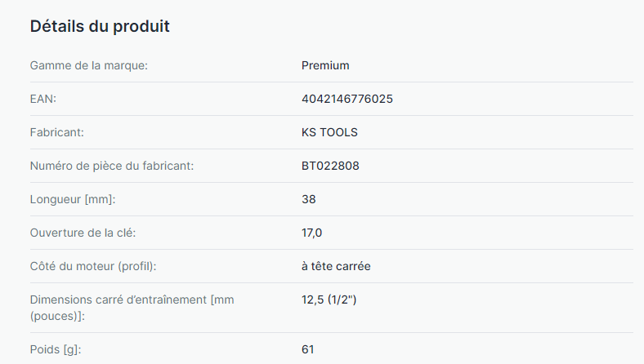The height and width of the screenshot is (364, 644).
Task: Click the Détails du produit heading
Action: click(x=100, y=26)
